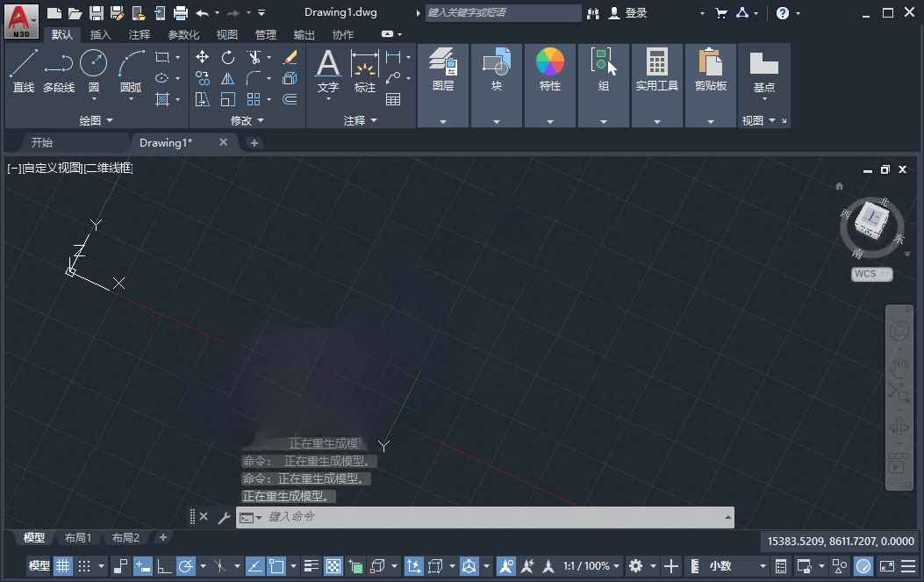
Task: Select the Text (文字) tool
Action: coord(328,71)
